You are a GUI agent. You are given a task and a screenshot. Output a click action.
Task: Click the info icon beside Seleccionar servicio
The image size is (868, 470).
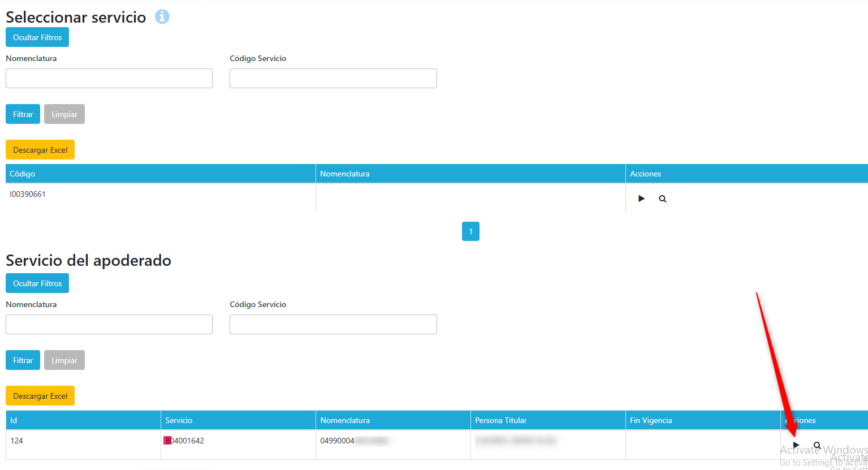pos(162,17)
